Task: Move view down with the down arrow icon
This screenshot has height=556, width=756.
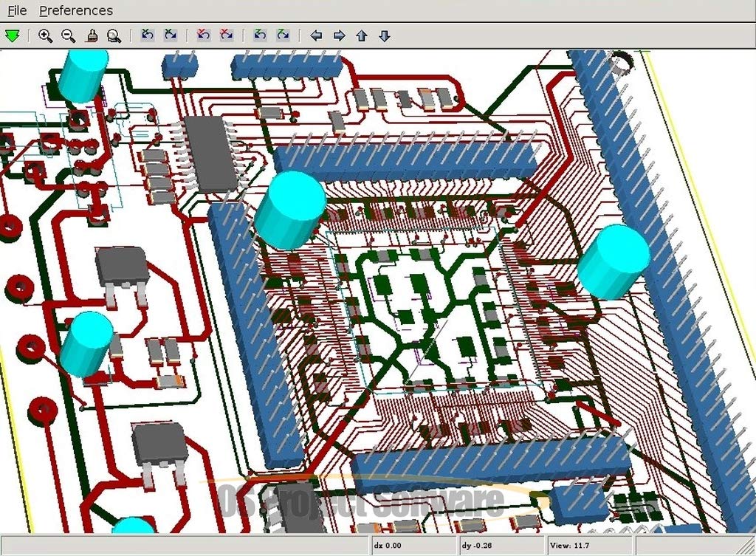Action: pyautogui.click(x=384, y=35)
